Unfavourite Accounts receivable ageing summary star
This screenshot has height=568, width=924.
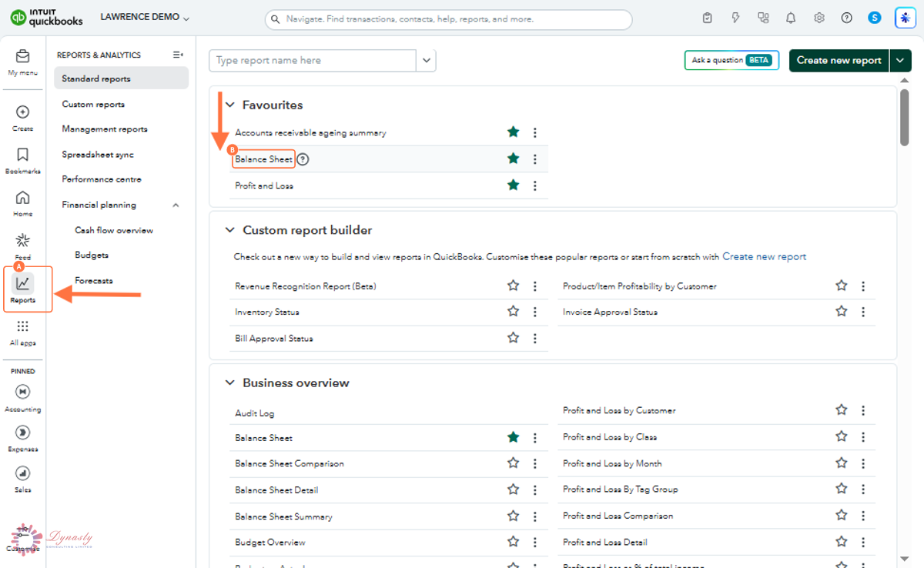514,132
